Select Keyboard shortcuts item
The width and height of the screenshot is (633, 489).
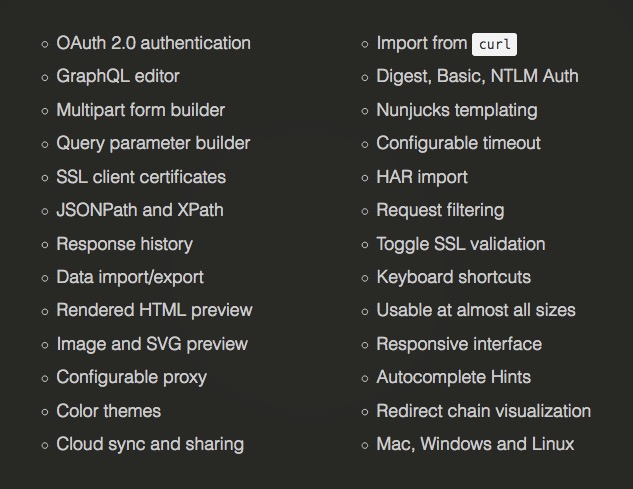click(453, 277)
